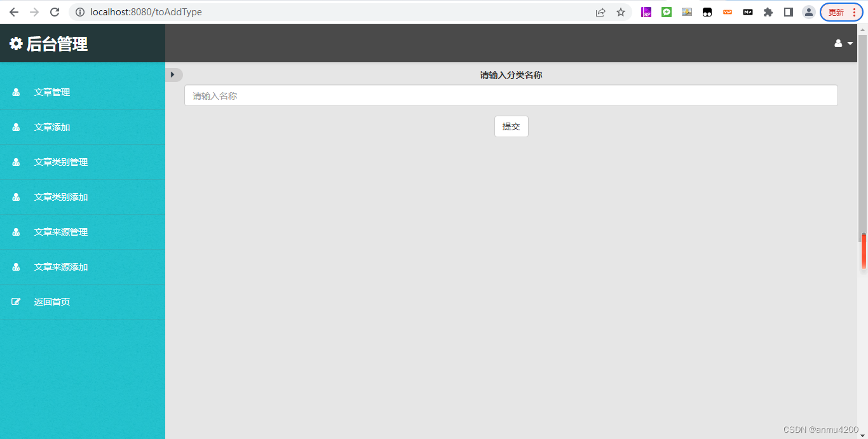Open the orange VIP extension icon
Screen dimensions: 868x439
click(x=728, y=12)
